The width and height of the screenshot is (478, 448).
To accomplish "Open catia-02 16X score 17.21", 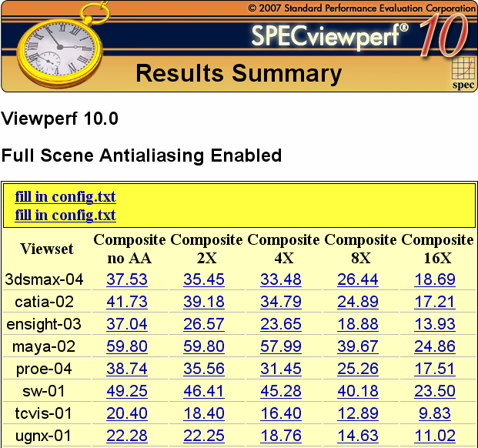I will pyautogui.click(x=435, y=302).
